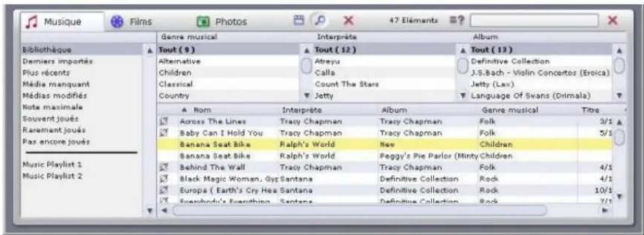Filter by Country genre
Viewport: 644px width, 235px height.
pos(229,96)
